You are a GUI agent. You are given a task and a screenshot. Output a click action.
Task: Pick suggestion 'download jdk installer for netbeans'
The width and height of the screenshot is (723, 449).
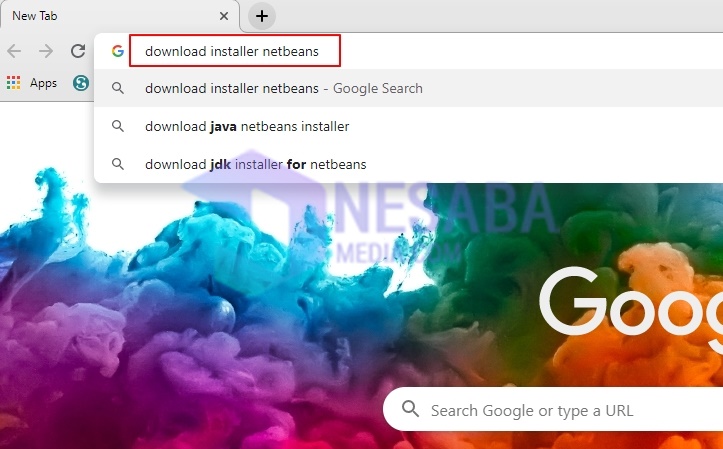[x=409, y=164]
